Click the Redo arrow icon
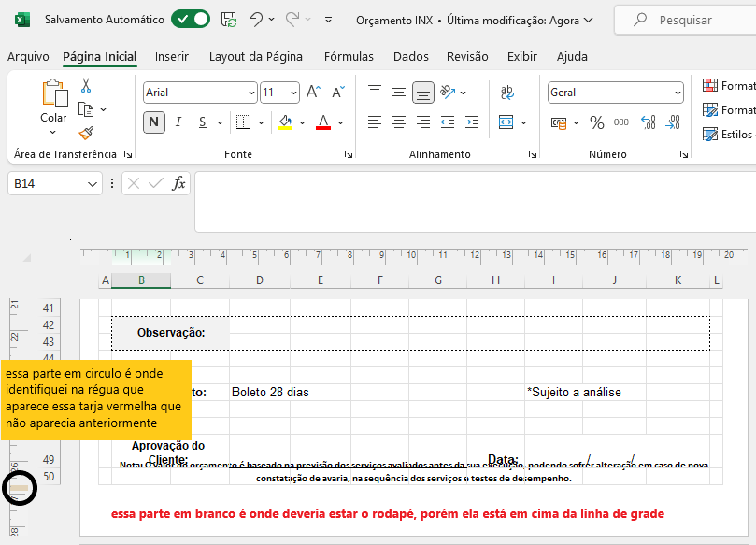This screenshot has height=545, width=756. 292,20
